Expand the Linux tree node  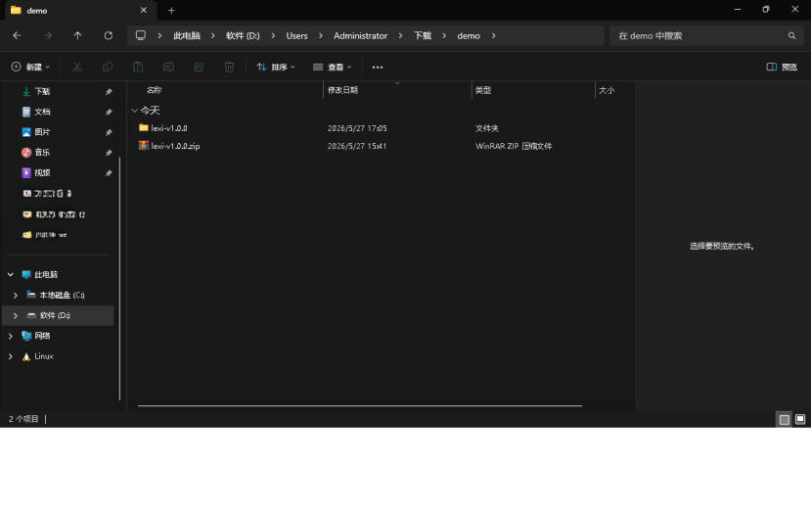click(x=11, y=356)
